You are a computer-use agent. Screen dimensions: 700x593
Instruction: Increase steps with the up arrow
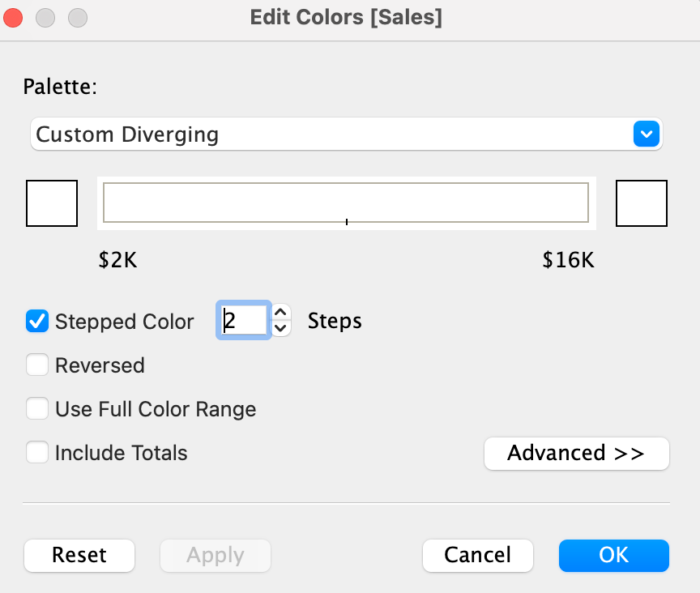coord(280,312)
